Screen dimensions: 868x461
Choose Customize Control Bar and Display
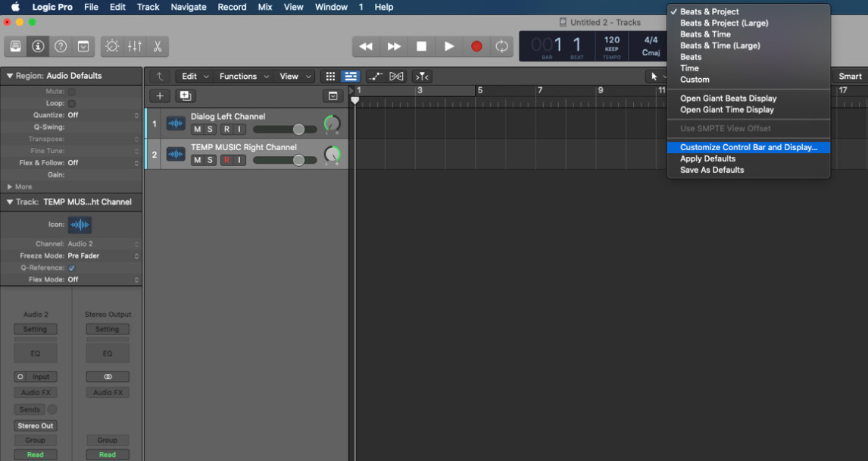tap(748, 147)
